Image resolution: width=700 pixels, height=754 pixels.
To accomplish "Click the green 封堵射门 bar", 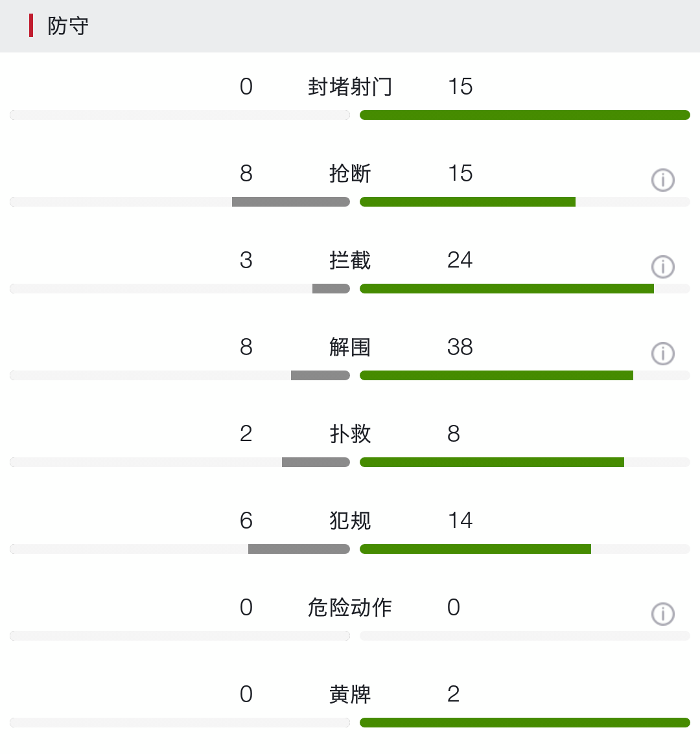I will click(x=524, y=115).
